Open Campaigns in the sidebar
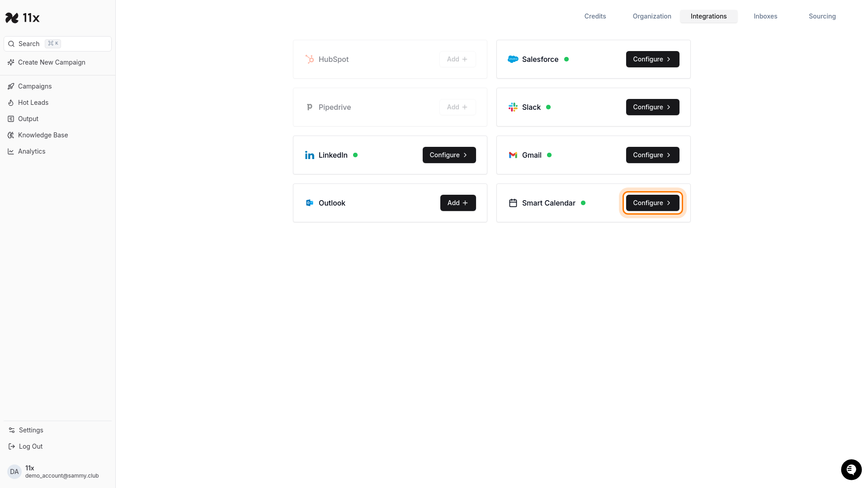Image resolution: width=868 pixels, height=488 pixels. click(x=57, y=86)
